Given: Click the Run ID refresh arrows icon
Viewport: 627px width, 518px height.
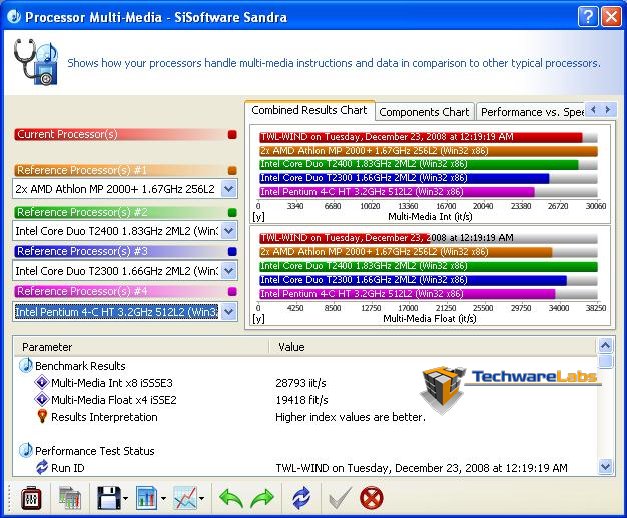Looking at the screenshot, I should point(42,467).
